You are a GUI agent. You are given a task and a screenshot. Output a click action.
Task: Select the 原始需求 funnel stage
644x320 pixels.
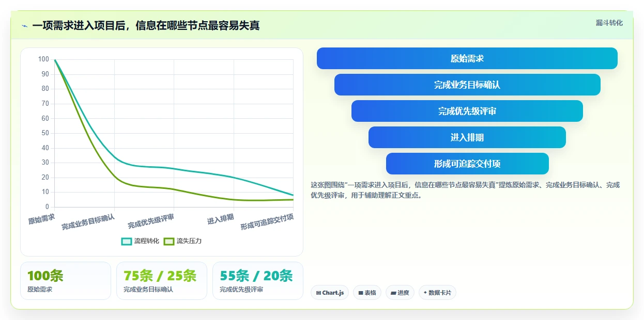pos(467,58)
